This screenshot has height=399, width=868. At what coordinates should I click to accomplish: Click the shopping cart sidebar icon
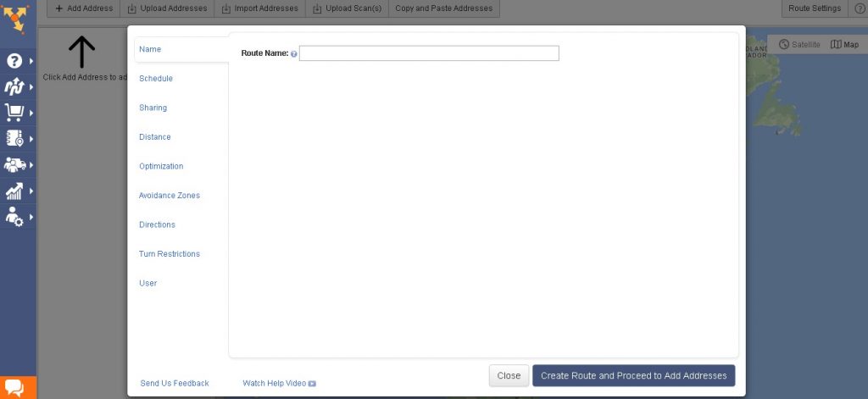pyautogui.click(x=14, y=112)
